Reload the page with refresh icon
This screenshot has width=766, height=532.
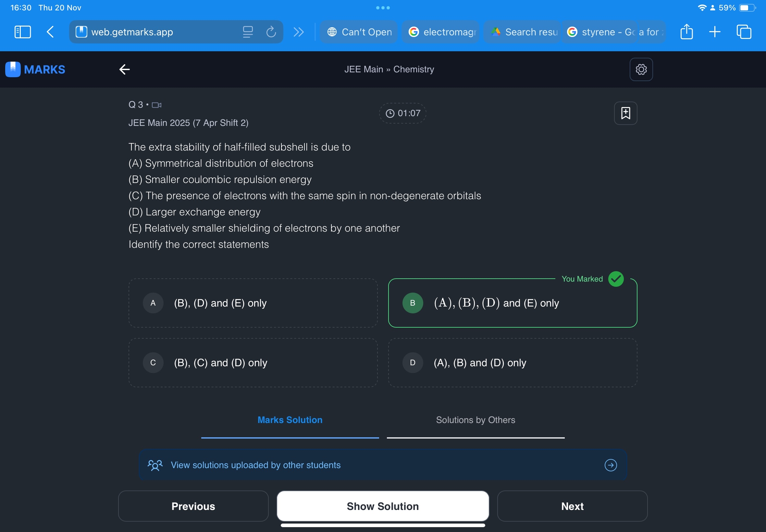click(271, 32)
